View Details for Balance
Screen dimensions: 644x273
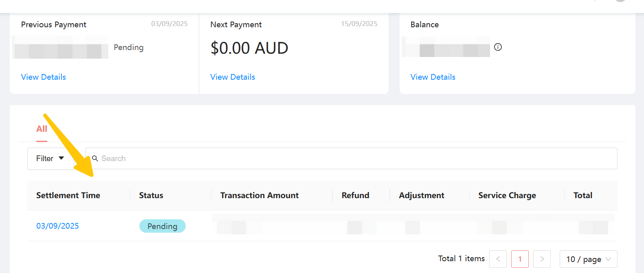coord(433,77)
